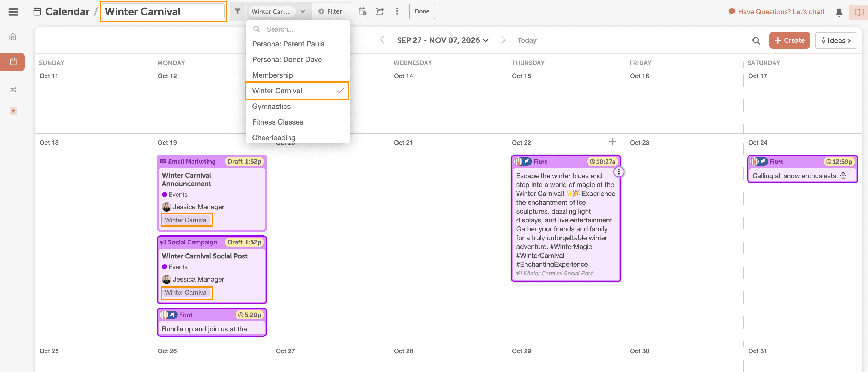
Task: Click the calendar search magnifier icon
Action: (x=756, y=41)
